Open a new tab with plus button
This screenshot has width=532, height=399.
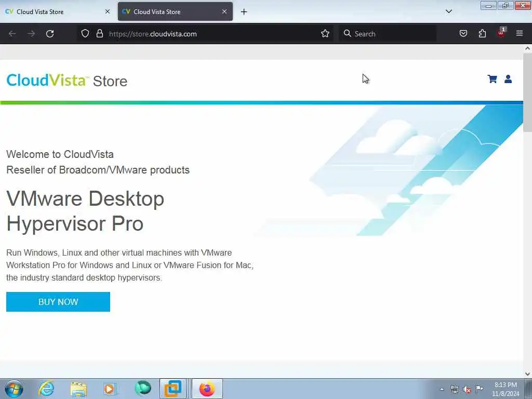click(x=244, y=12)
